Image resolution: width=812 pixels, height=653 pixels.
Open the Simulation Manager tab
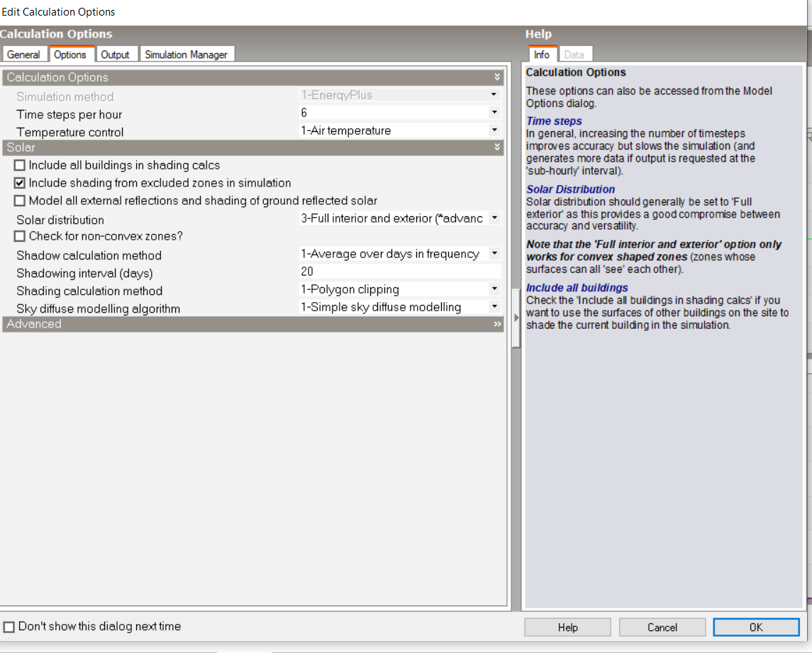(187, 55)
